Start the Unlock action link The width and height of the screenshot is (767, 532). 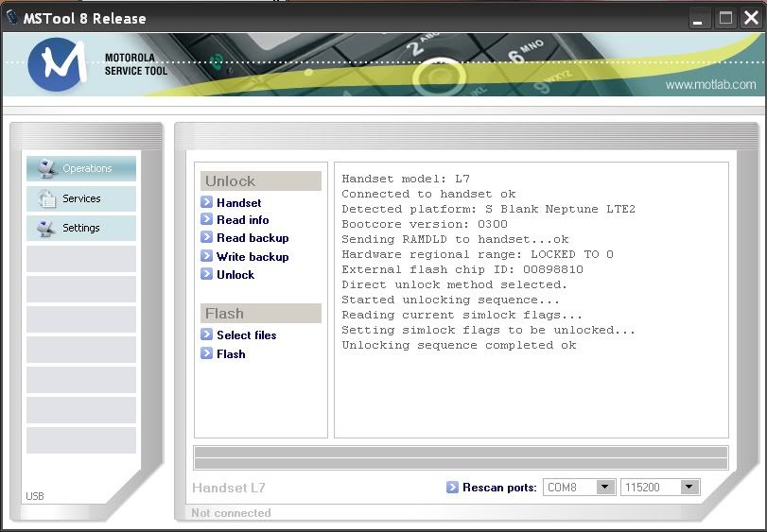(x=235, y=275)
